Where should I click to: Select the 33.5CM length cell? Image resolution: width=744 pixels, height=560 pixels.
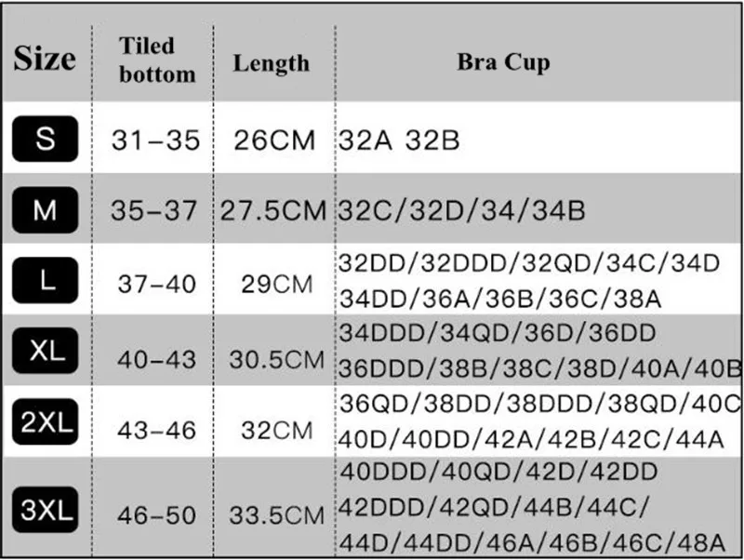(277, 515)
